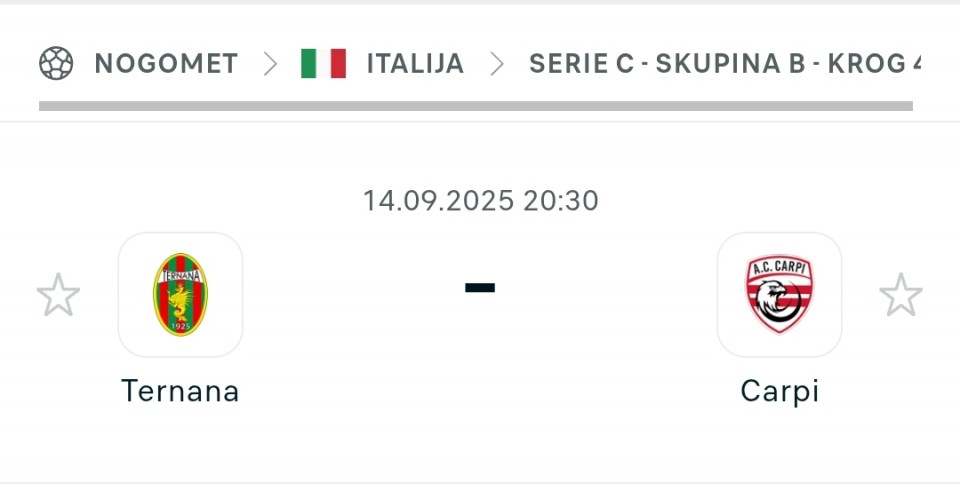Click the soccer ball sport icon
960x499 pixels.
pyautogui.click(x=56, y=63)
